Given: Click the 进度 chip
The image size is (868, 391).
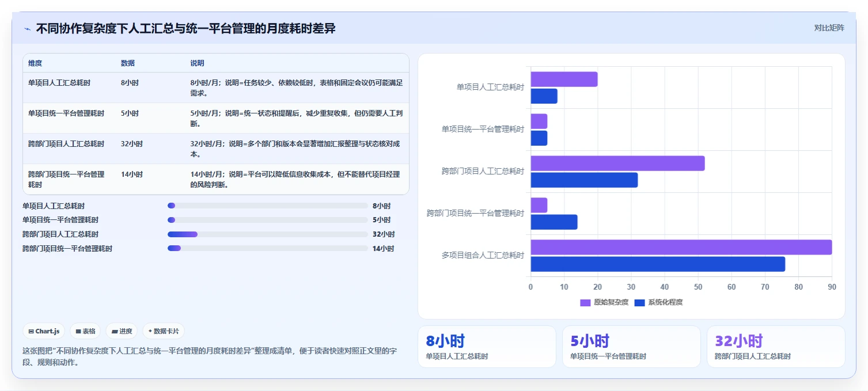Looking at the screenshot, I should tap(122, 331).
